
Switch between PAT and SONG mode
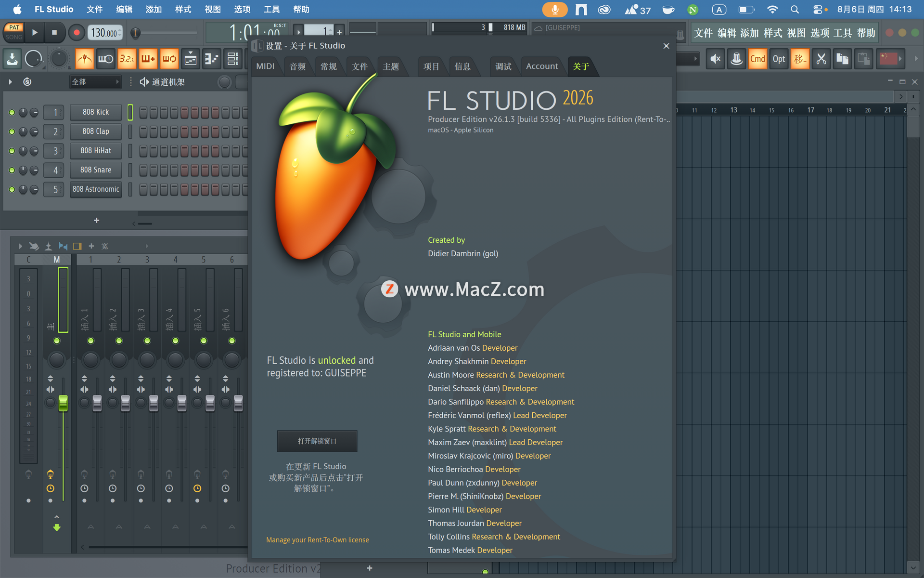[14, 32]
